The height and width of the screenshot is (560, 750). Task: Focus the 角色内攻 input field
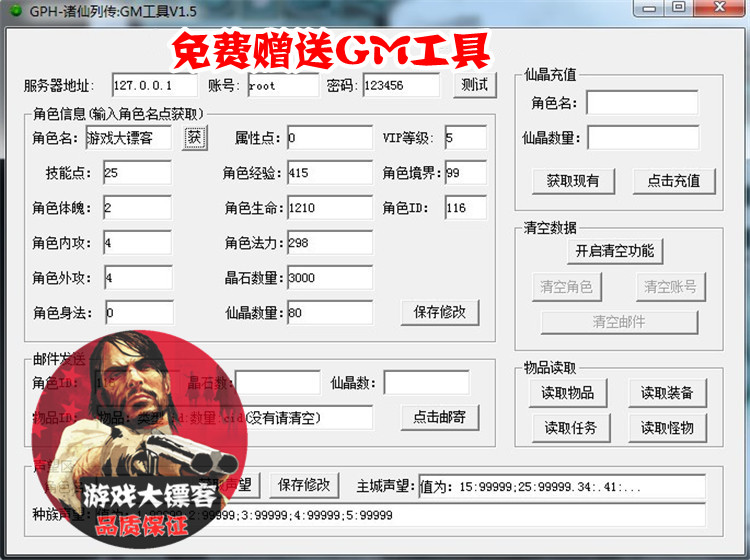pos(138,242)
